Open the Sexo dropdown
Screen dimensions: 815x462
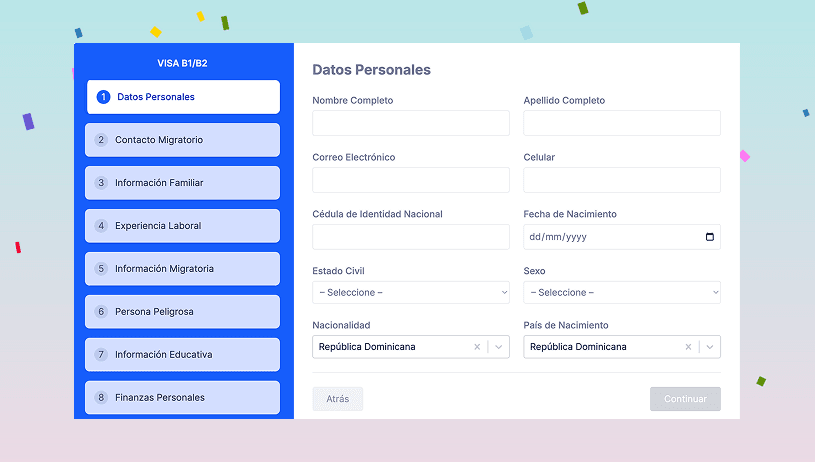[x=621, y=292]
